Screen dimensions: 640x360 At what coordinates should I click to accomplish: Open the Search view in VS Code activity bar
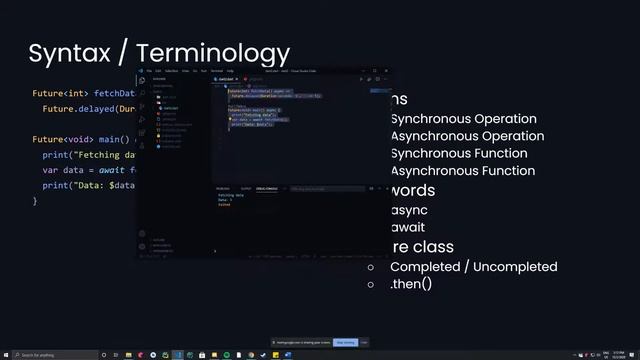(142, 93)
